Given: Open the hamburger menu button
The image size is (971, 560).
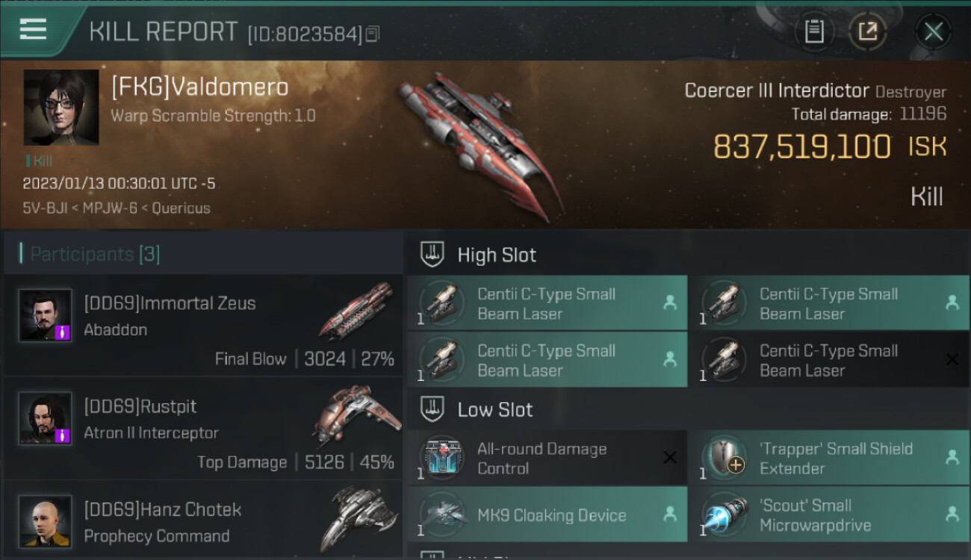Looking at the screenshot, I should pyautogui.click(x=33, y=30).
